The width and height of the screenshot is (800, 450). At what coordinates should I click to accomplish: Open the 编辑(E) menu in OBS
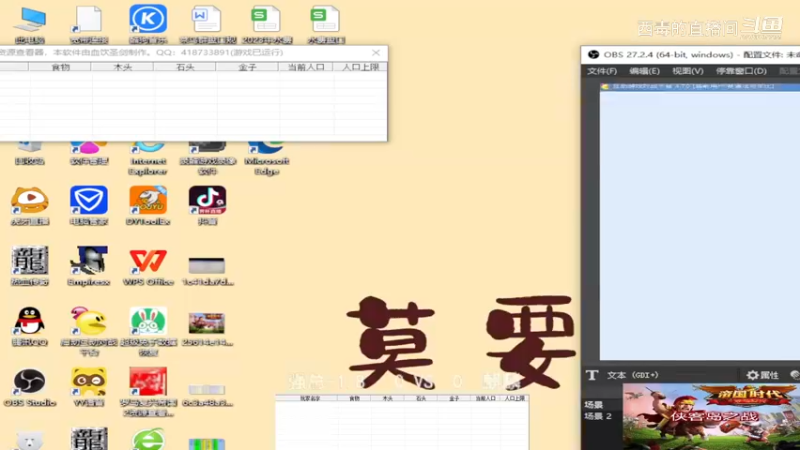point(644,71)
